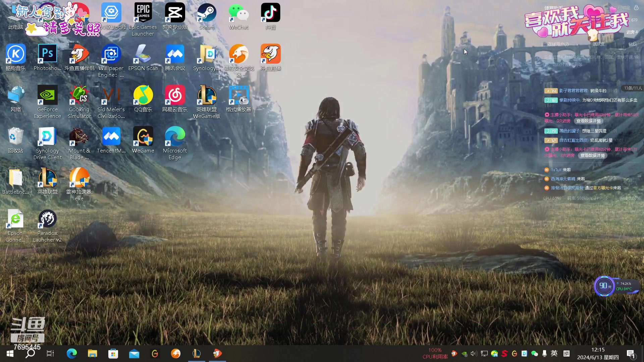Screen dimensions: 644x362
Task: Open the 抖音 desktop shortcut
Action: click(x=270, y=17)
